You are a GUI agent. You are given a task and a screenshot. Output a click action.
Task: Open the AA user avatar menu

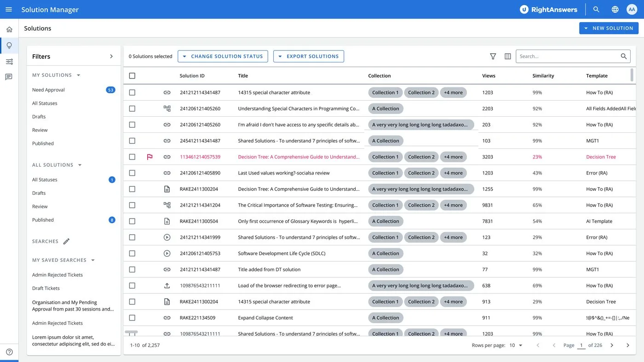pyautogui.click(x=632, y=9)
